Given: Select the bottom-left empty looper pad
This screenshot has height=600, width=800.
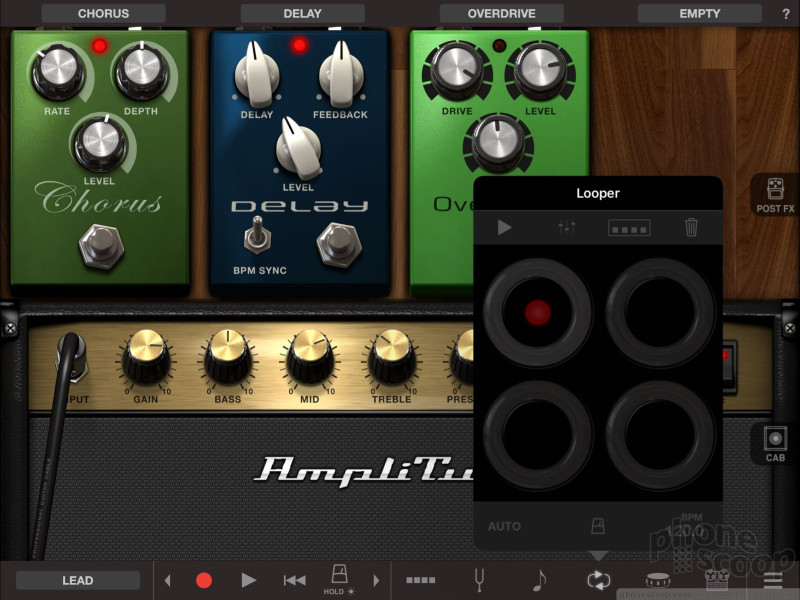Looking at the screenshot, I should point(538,435).
